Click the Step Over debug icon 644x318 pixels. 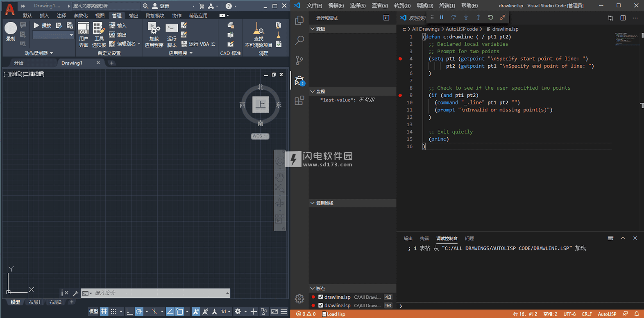454,17
